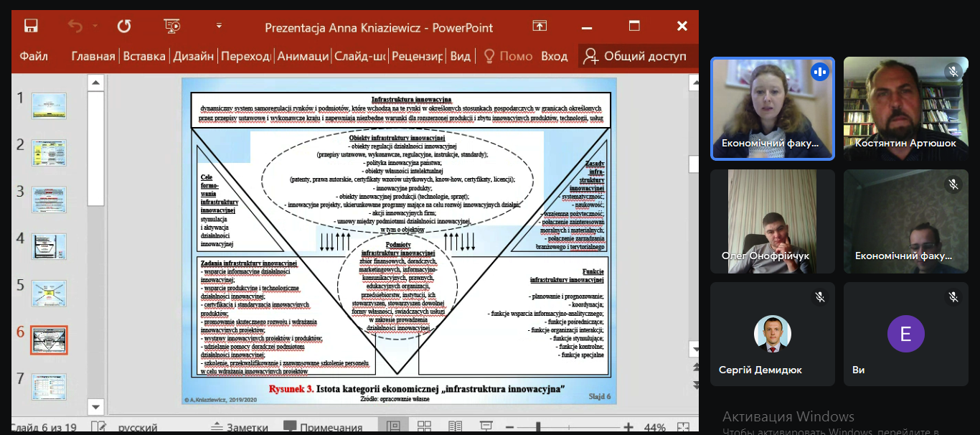The height and width of the screenshot is (435, 980).
Task: Select Сергій Демидюк participant tile
Action: [773, 334]
